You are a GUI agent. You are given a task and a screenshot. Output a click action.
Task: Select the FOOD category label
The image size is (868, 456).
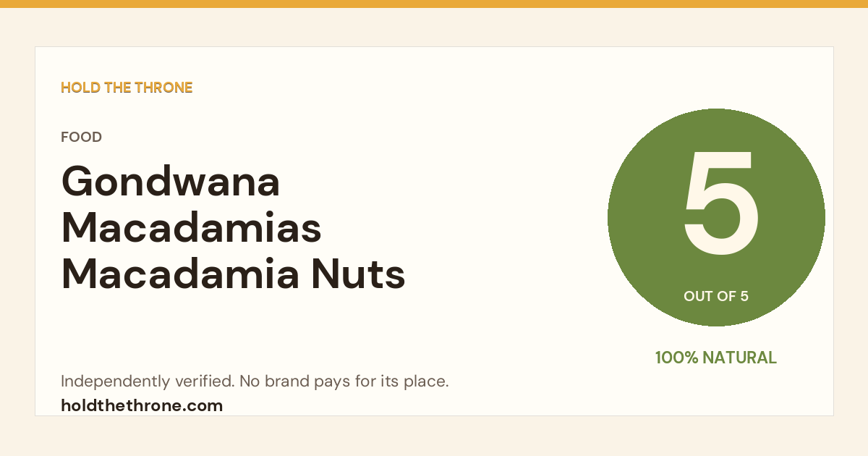point(81,137)
